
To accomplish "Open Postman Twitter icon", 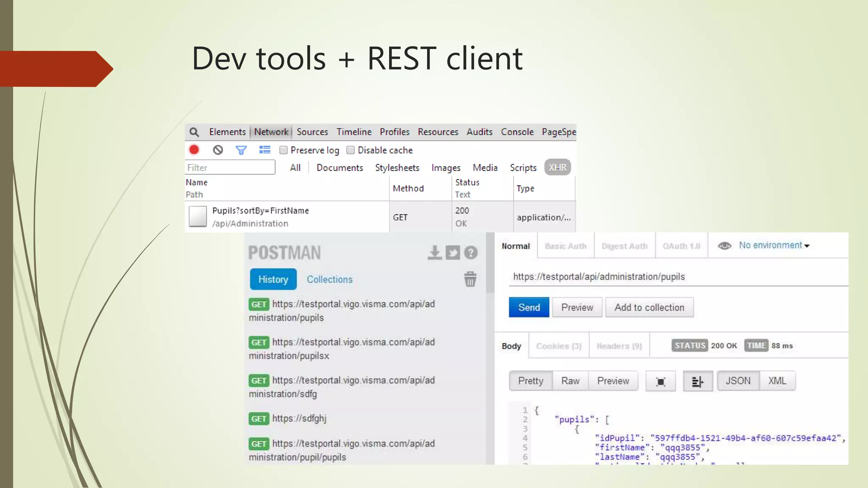I will click(x=453, y=252).
